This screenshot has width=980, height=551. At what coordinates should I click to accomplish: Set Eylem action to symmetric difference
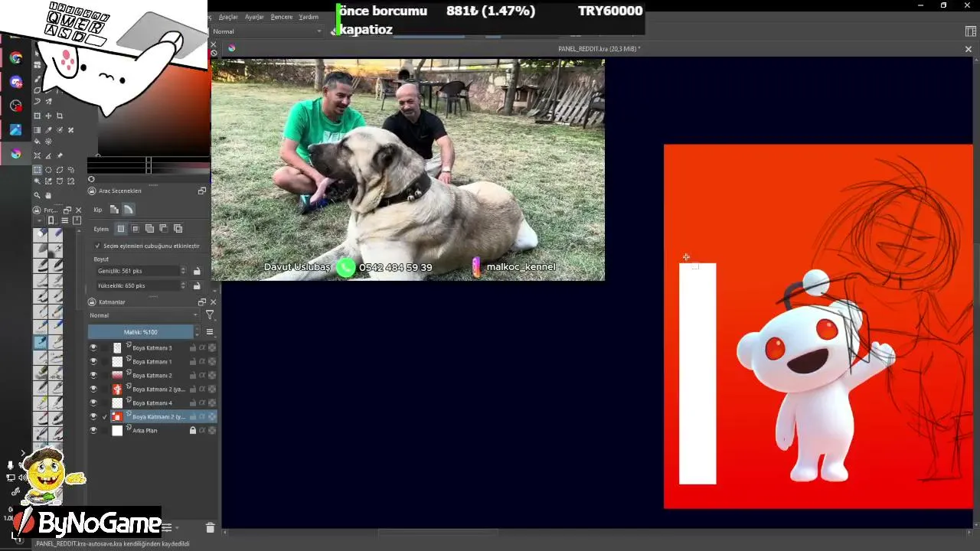coord(178,229)
